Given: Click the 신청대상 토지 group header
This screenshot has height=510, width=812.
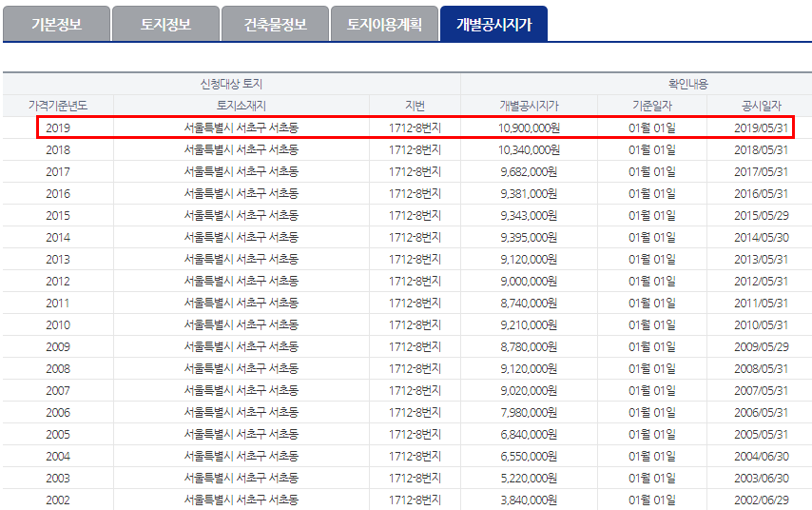Looking at the screenshot, I should 231,84.
